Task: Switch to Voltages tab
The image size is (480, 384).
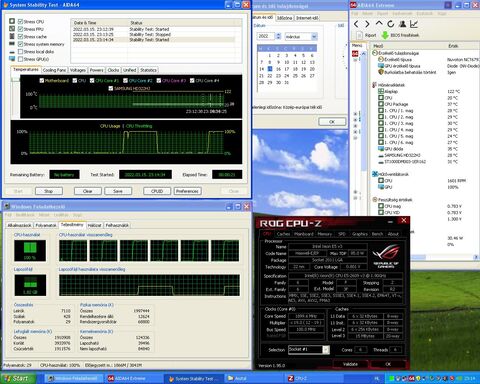Action: coord(78,70)
